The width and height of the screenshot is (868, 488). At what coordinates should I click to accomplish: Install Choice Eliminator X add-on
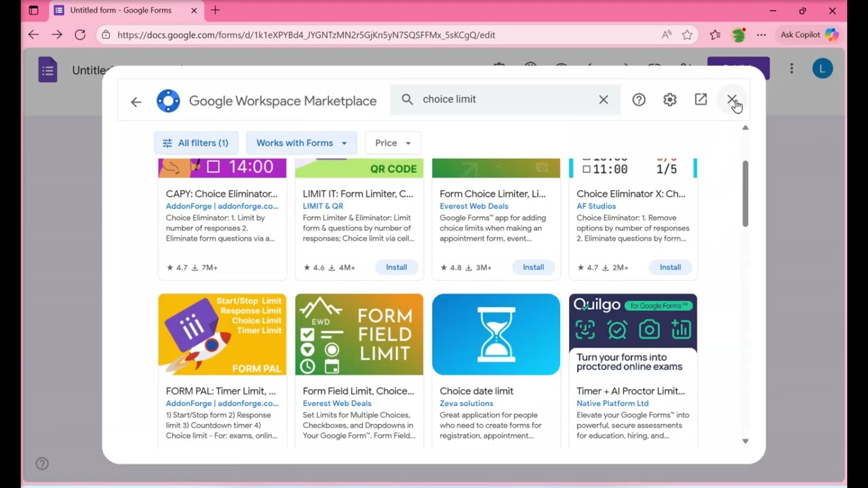tap(671, 267)
